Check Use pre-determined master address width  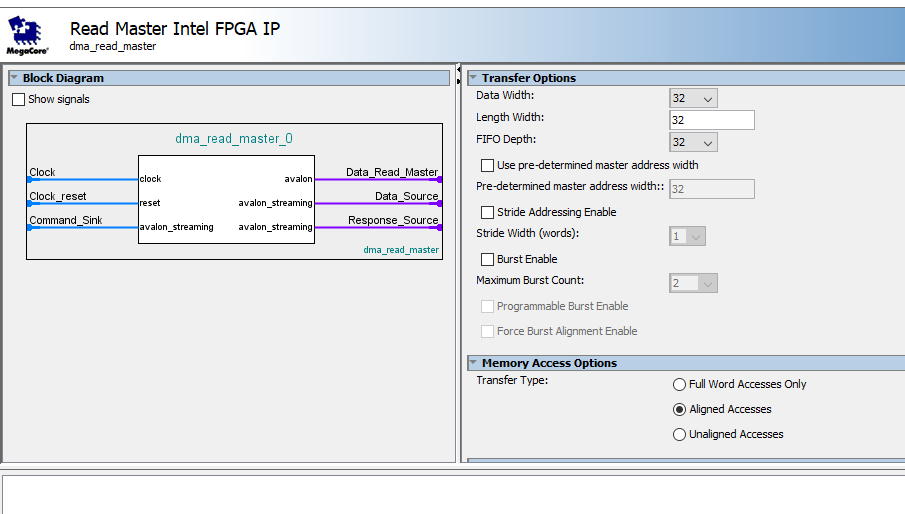(x=487, y=166)
